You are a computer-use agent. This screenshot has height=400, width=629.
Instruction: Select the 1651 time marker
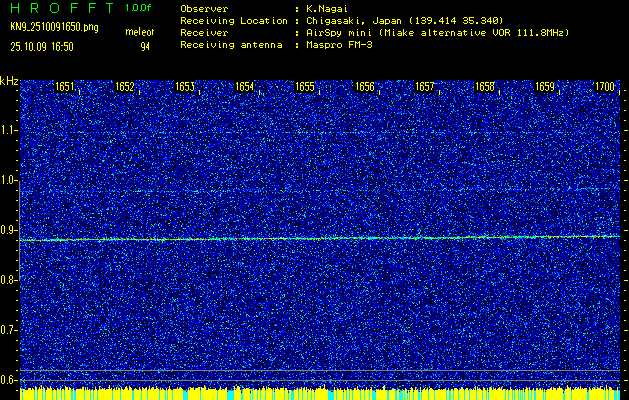pyautogui.click(x=65, y=87)
